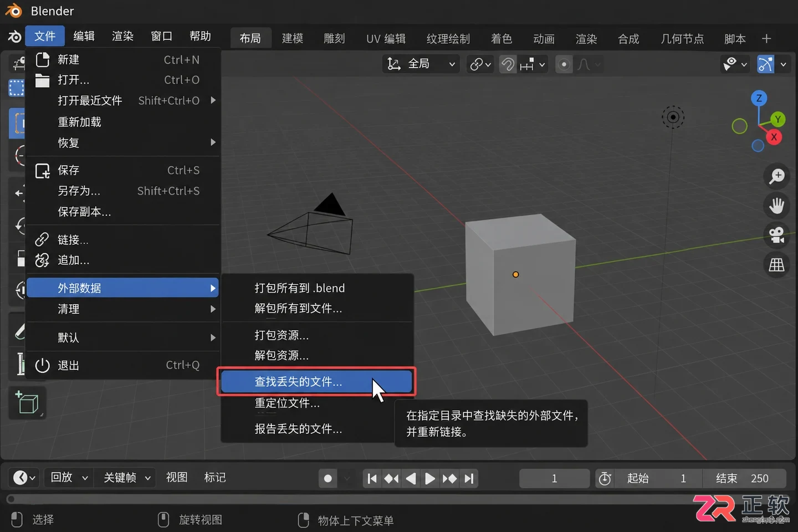
Task: Toggle the snapping magnet icon
Action: pos(508,64)
